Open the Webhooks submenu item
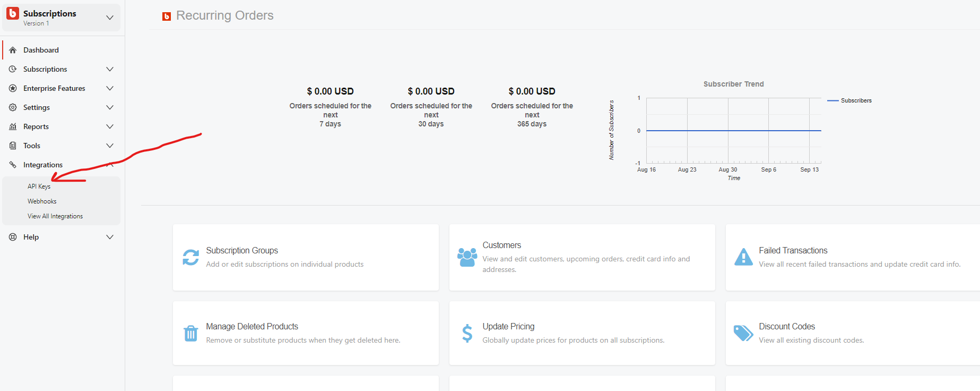Viewport: 980px width, 391px height. pos(42,201)
